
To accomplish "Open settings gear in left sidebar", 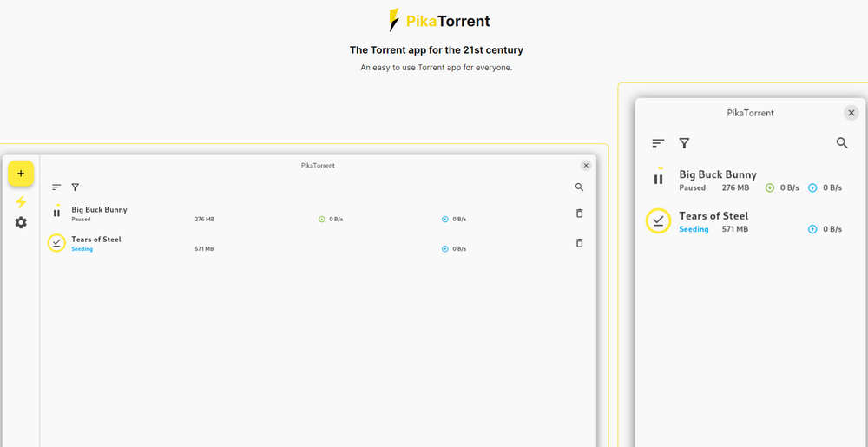I will (21, 222).
